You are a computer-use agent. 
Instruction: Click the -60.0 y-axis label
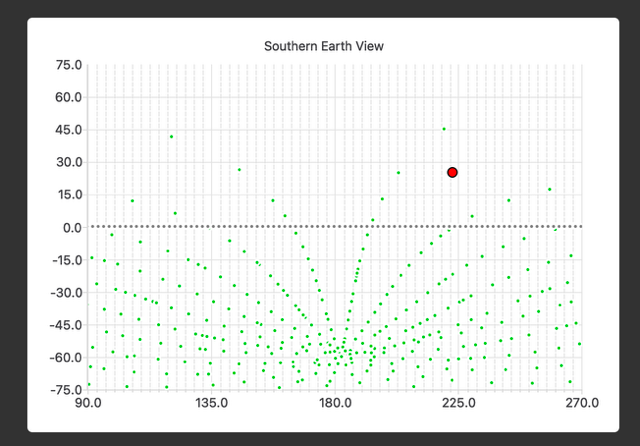coord(65,357)
